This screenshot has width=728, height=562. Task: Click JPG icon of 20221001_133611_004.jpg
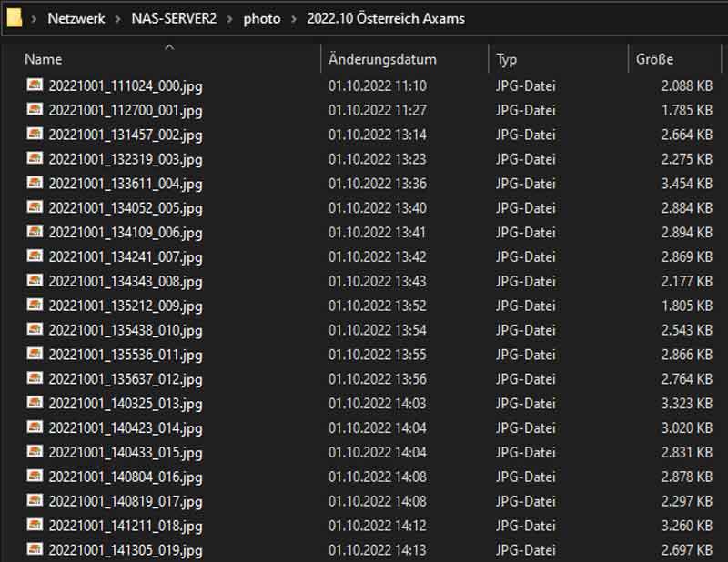click(x=35, y=183)
